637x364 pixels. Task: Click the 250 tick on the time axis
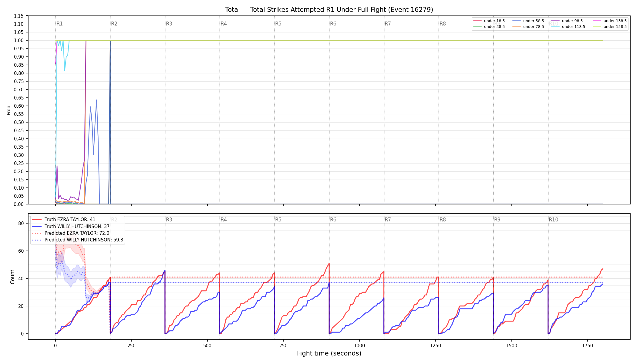(131, 345)
